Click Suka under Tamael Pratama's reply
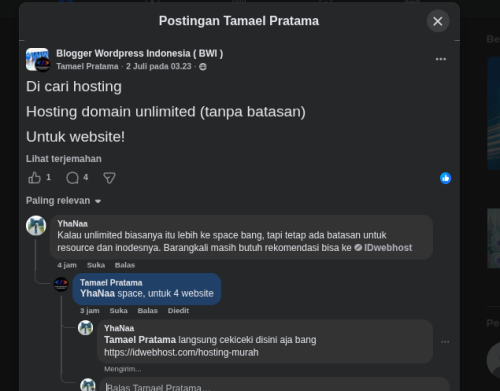This screenshot has height=391, width=500. click(x=119, y=311)
